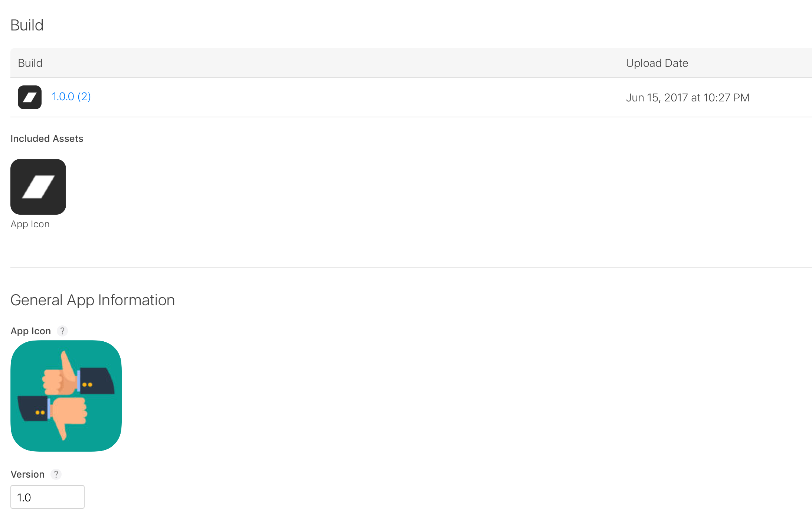Click the Jun 15, 2017 upload date text

tap(687, 98)
